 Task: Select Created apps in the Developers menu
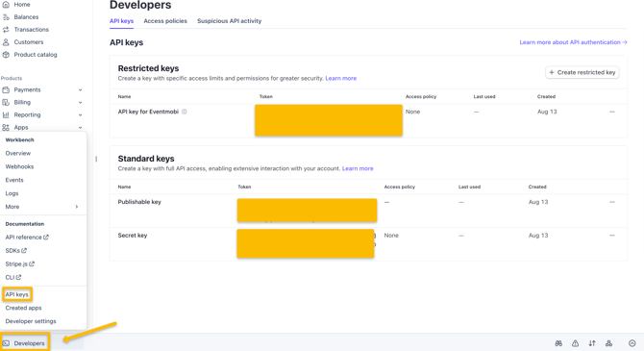tap(23, 308)
